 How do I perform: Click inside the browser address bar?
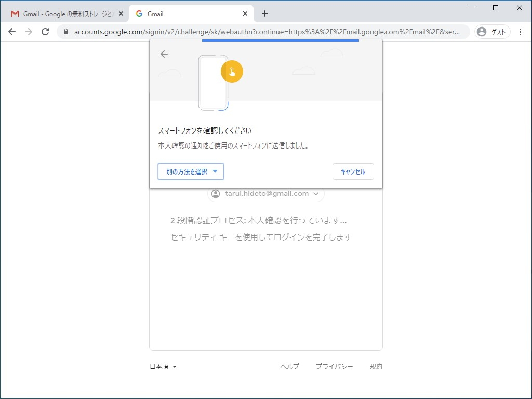pyautogui.click(x=260, y=32)
